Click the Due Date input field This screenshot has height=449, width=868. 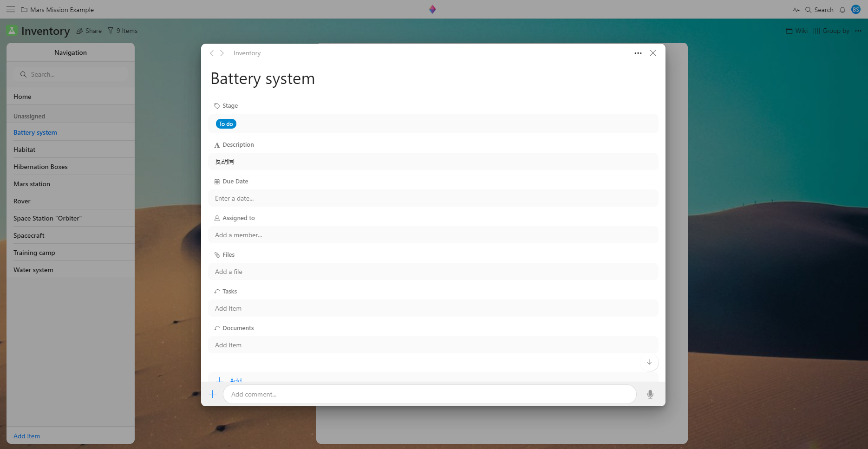433,198
